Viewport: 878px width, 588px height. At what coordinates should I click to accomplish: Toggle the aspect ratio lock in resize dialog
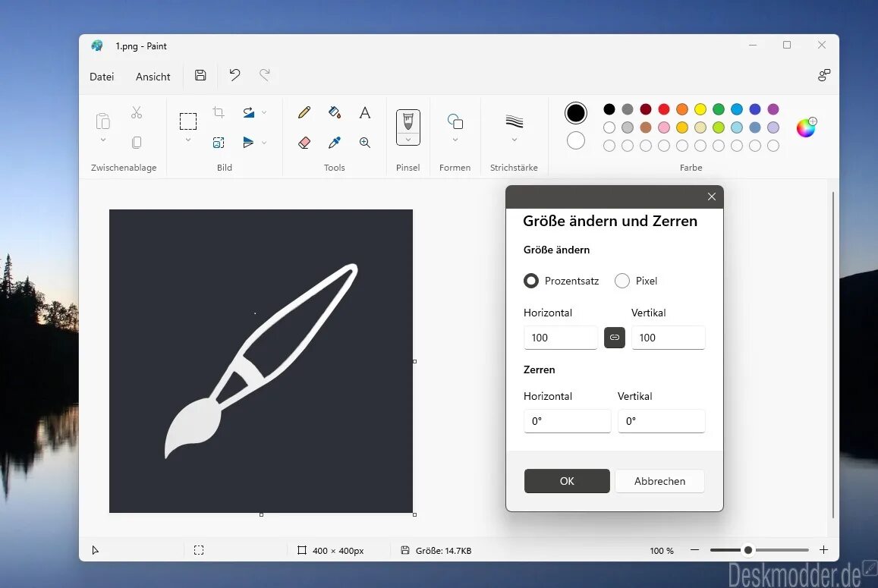(615, 338)
